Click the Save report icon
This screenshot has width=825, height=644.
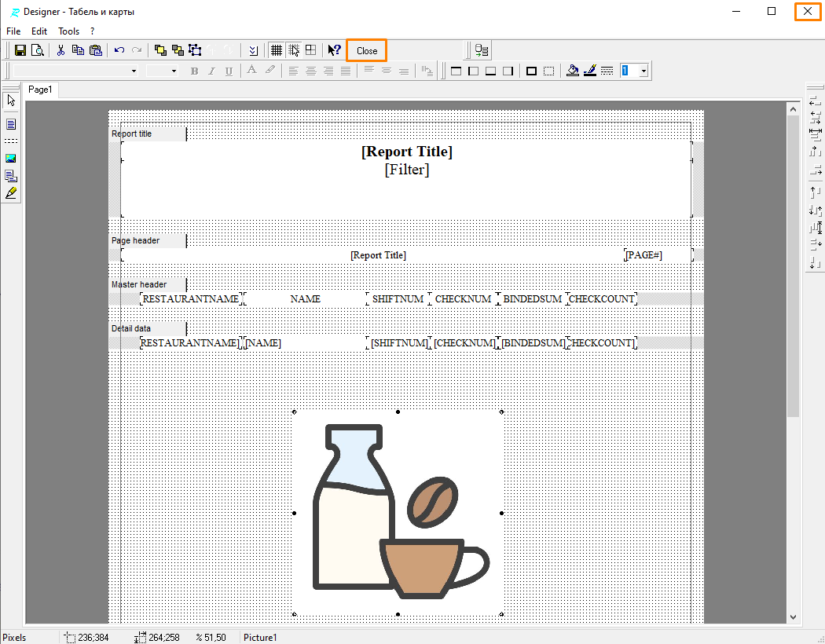click(x=20, y=50)
